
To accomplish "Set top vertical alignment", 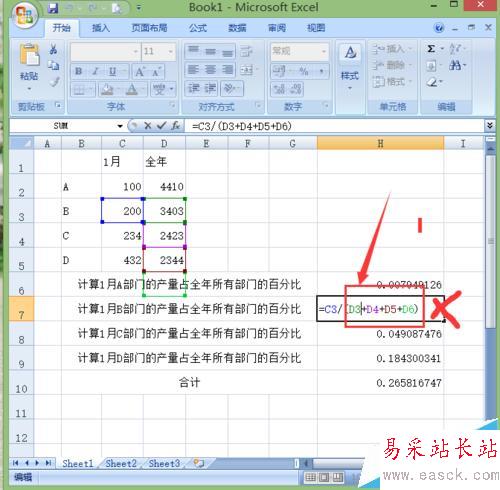I will [193, 51].
